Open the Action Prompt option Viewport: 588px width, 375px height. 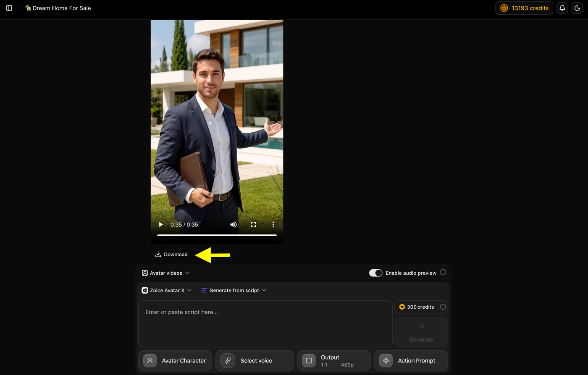(411, 361)
